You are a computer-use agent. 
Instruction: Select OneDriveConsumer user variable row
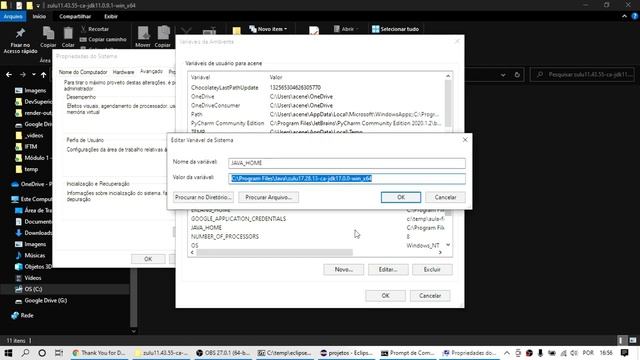tap(317, 105)
